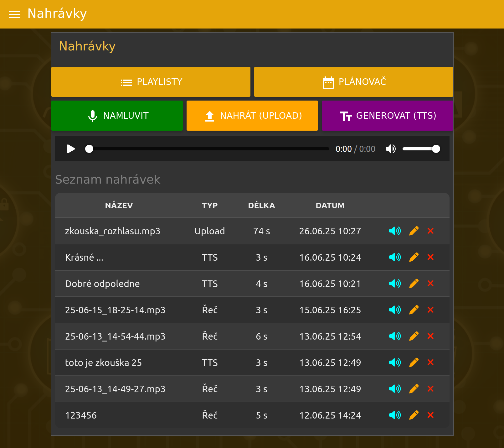Delete the zkouska_rozhlasu.mp3 recording

pyautogui.click(x=430, y=231)
